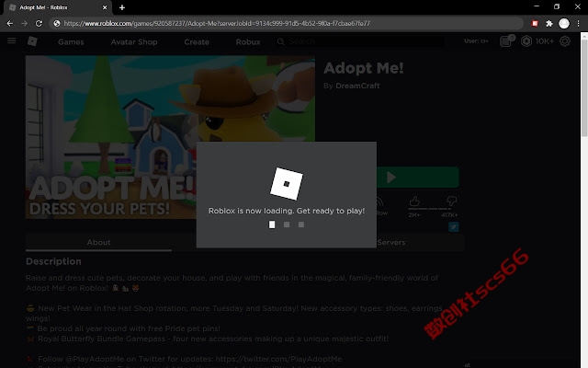
Task: Open Roblox settings gear
Action: [x=565, y=40]
